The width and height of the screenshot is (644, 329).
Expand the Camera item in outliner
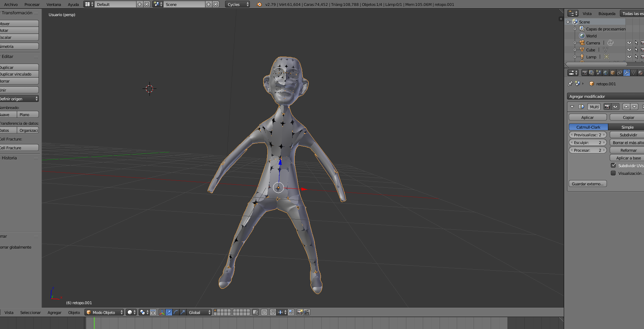575,43
